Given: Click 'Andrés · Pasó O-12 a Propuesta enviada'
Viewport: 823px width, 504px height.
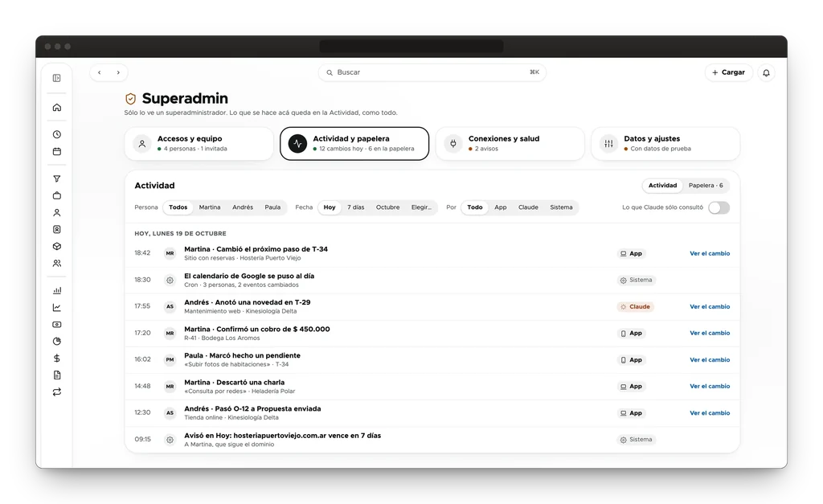Looking at the screenshot, I should tap(252, 409).
